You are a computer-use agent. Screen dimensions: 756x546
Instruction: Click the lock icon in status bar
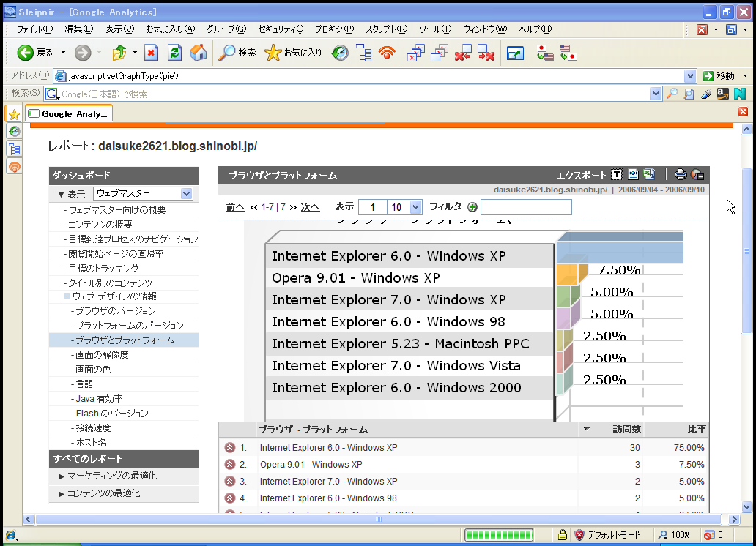pos(562,535)
